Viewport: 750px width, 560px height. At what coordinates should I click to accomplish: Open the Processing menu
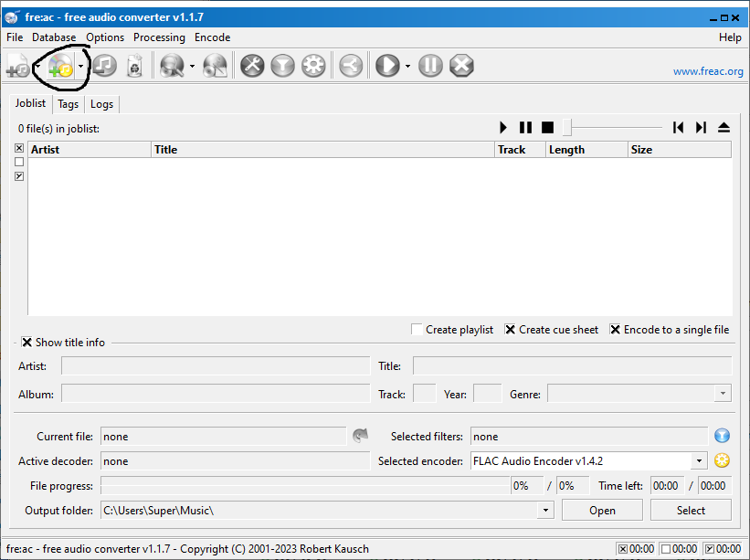click(x=159, y=37)
